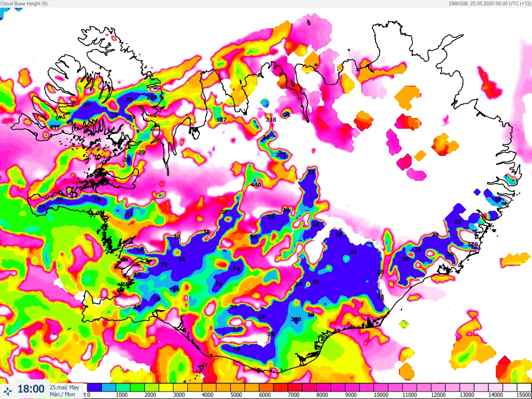Pick the white 15000 legend swatch
Viewport: 532px width, 399px height.
[x=524, y=387]
